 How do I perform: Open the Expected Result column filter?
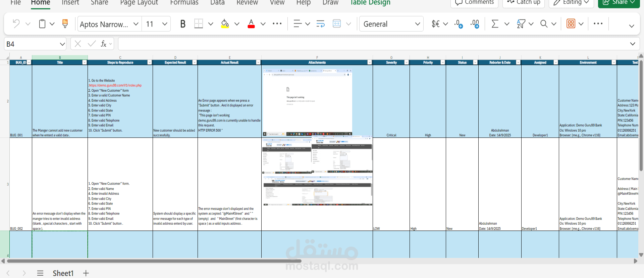click(195, 62)
